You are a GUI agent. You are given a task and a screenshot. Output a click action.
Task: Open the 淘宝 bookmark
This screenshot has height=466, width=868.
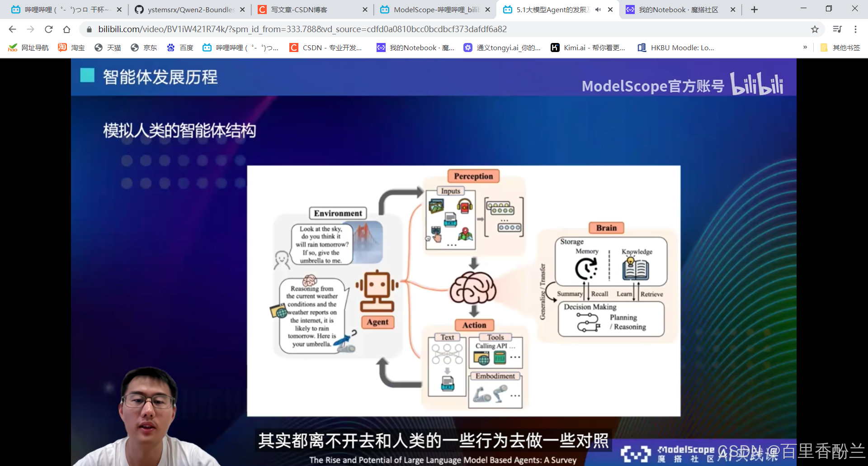click(71, 48)
